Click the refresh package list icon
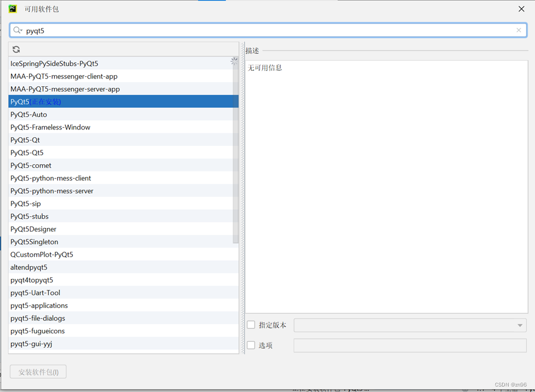 [16, 49]
